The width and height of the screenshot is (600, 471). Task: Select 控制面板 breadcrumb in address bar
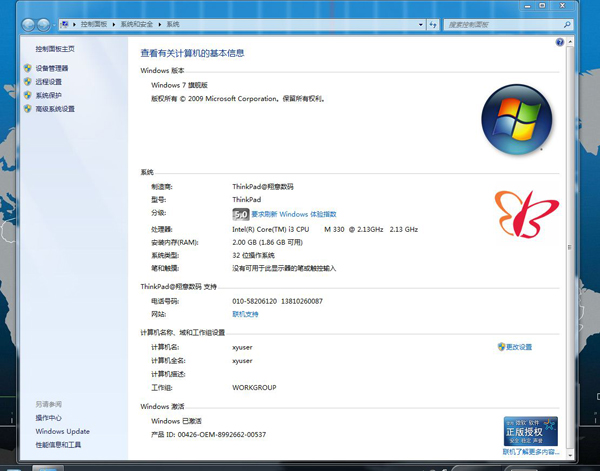(x=94, y=24)
